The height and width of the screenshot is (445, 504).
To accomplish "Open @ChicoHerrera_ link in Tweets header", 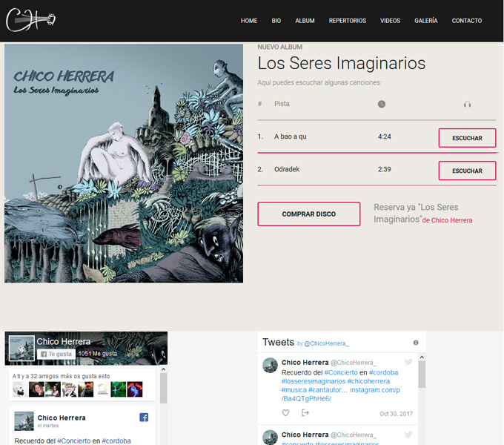I will pos(327,343).
